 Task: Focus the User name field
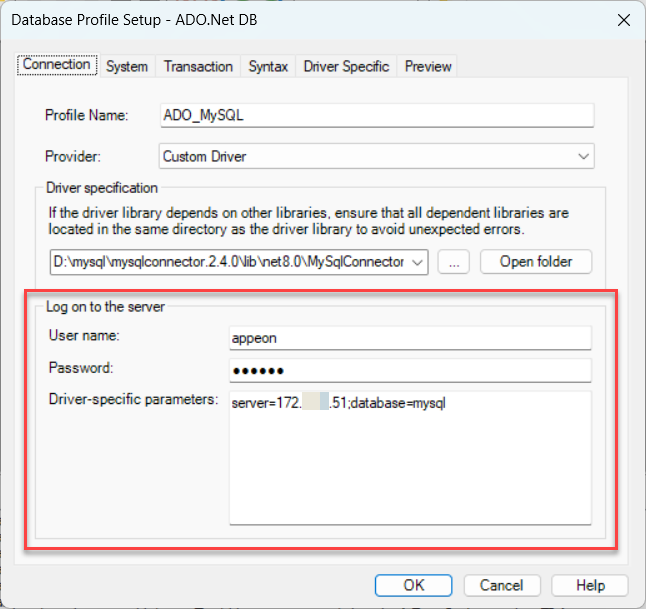[x=410, y=338]
